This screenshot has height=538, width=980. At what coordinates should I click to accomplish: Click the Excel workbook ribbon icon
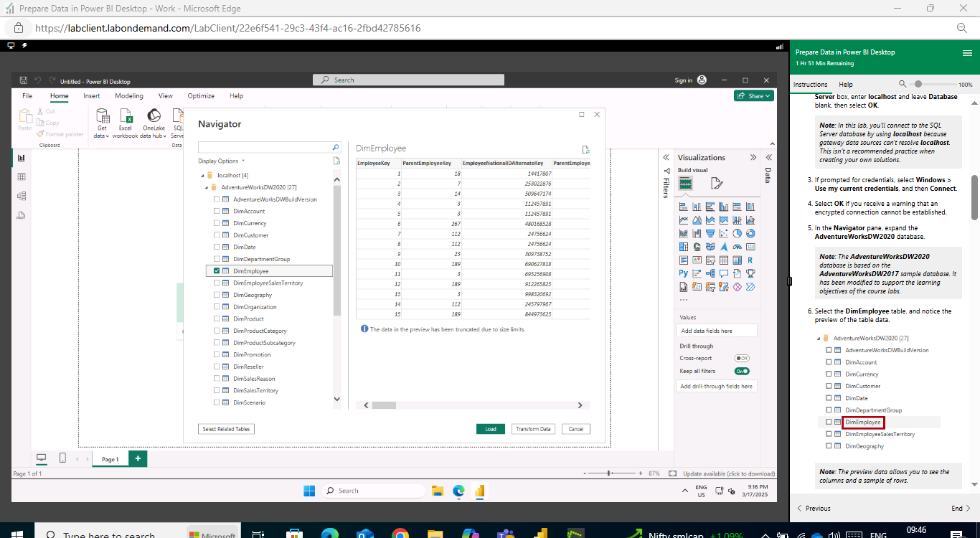pos(126,123)
